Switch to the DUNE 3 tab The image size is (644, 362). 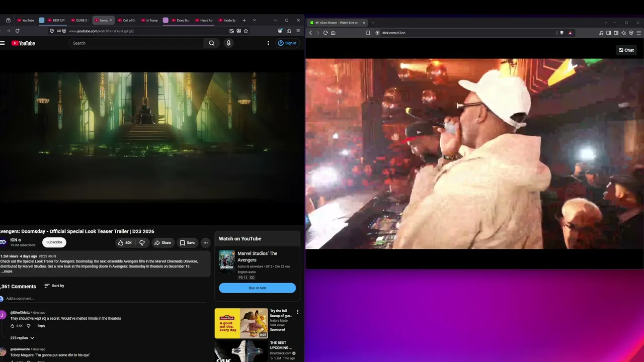(x=79, y=20)
